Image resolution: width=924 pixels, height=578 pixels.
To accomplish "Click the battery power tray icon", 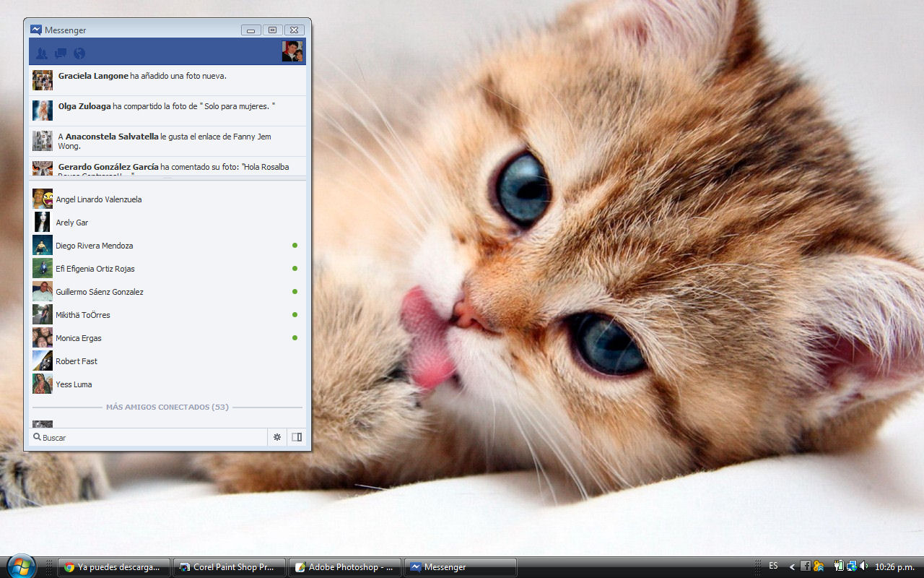I will tap(839, 566).
